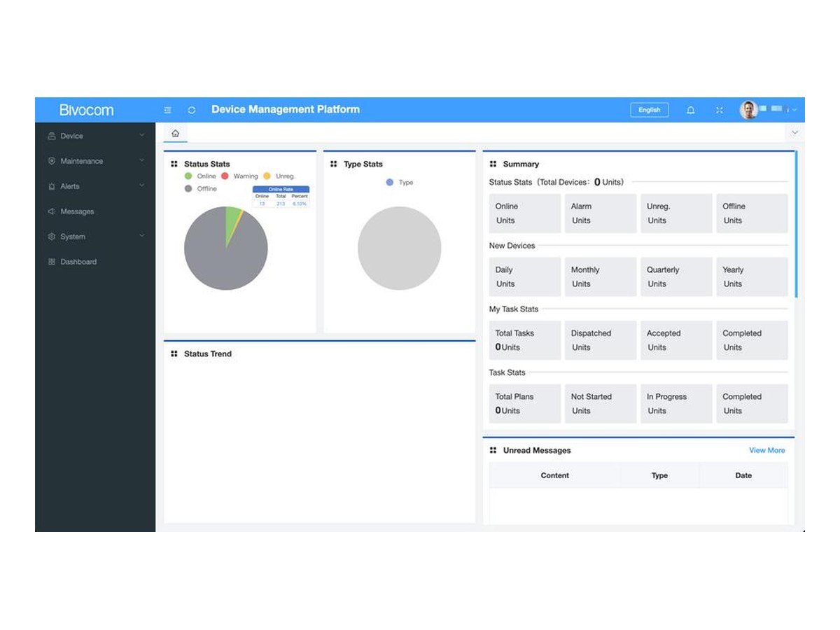The height and width of the screenshot is (630, 840).
Task: Toggle the Offline legend entry
Action: [201, 189]
